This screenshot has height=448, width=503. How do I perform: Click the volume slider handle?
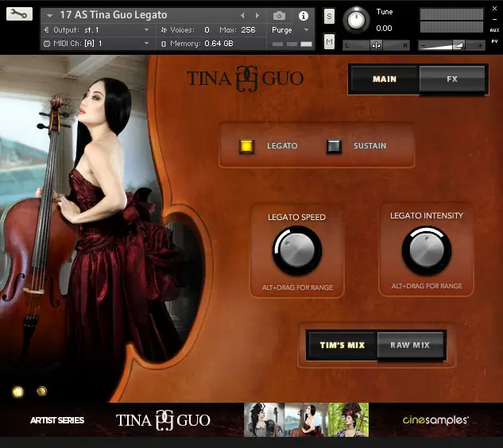click(x=459, y=45)
